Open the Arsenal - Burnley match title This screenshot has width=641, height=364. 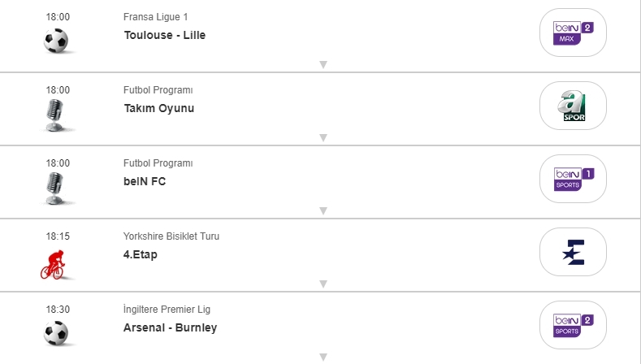[170, 327]
